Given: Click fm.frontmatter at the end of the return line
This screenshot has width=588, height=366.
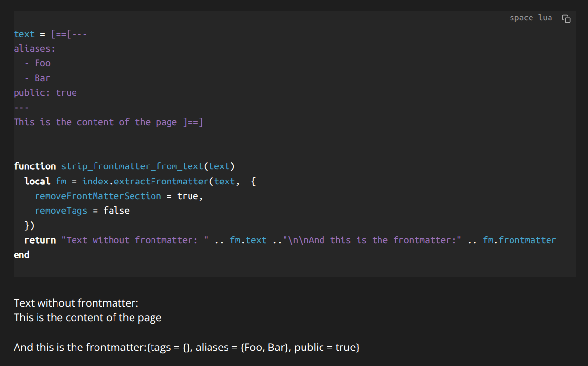Looking at the screenshot, I should click(x=519, y=240).
